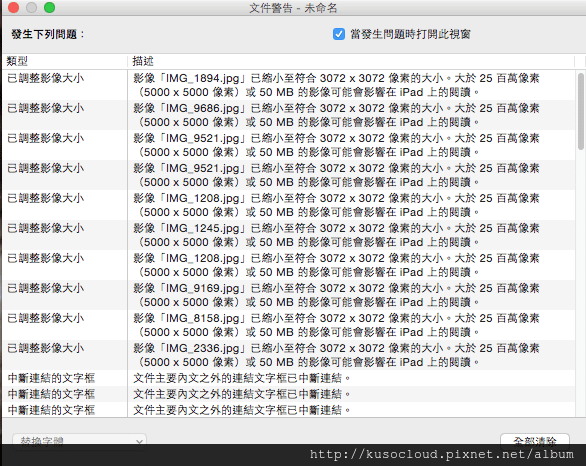Click 已調整影像大小 type cell in IMG_9169 row
Image resolution: width=586 pixels, height=466 pixels.
(x=46, y=288)
